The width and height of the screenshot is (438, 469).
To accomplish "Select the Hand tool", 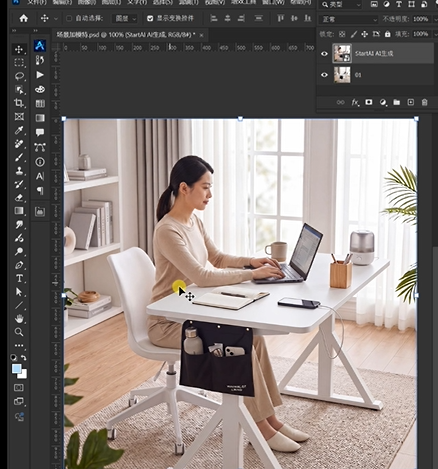I will click(x=19, y=319).
